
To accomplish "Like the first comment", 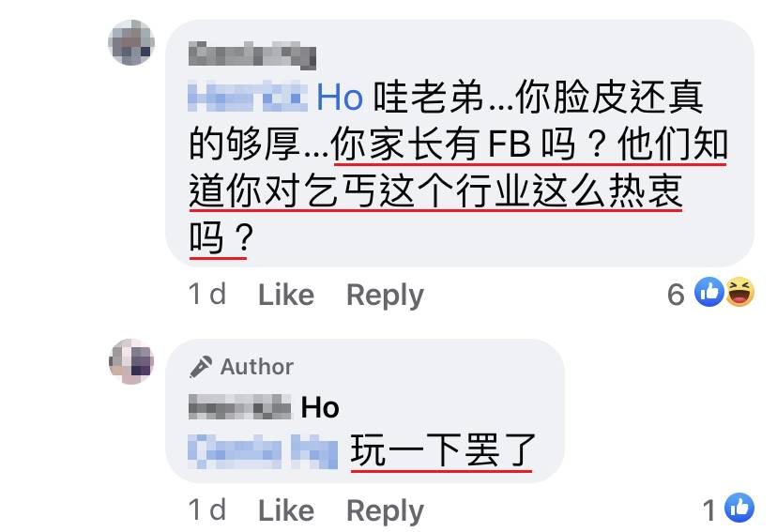I will 286,296.
